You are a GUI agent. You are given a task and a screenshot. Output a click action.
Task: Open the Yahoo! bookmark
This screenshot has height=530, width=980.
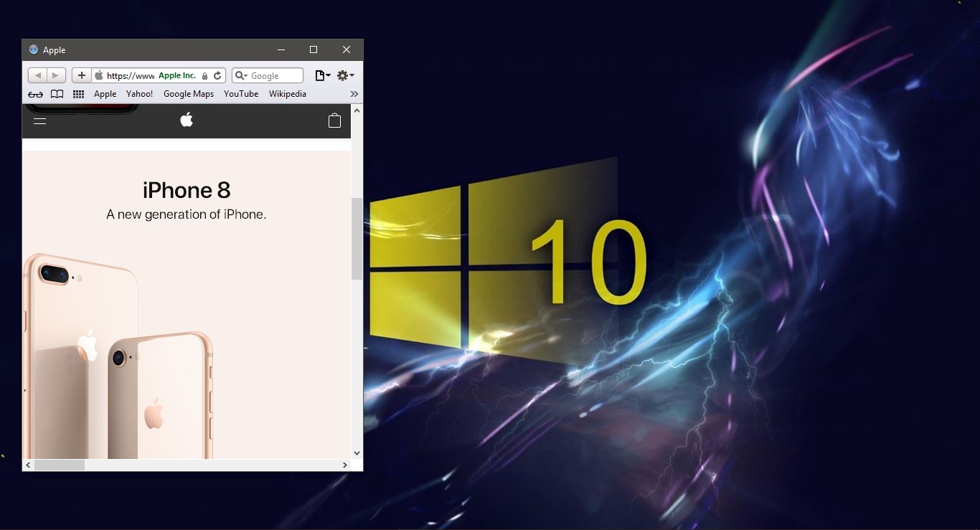point(139,94)
